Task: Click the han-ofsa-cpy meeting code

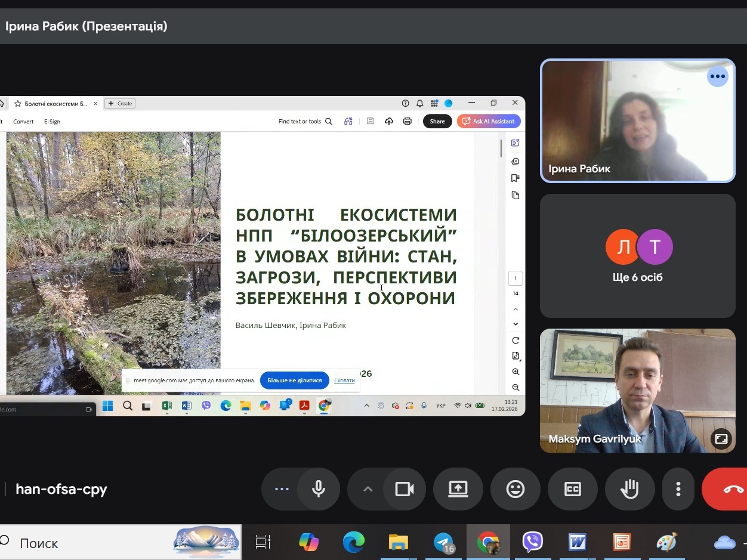Action: tap(61, 490)
